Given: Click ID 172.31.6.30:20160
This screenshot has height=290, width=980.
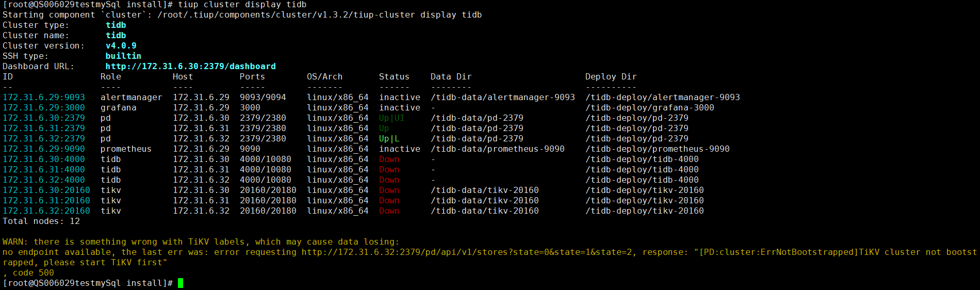Looking at the screenshot, I should (x=46, y=190).
